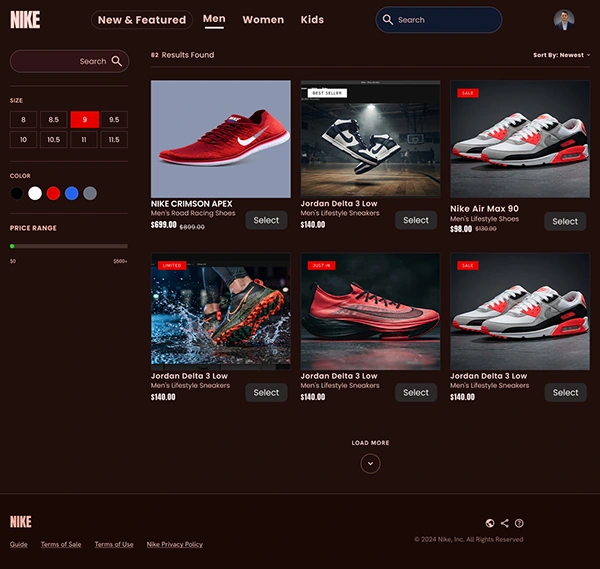The width and height of the screenshot is (600, 569).
Task: Click the help question mark icon
Action: click(x=519, y=523)
